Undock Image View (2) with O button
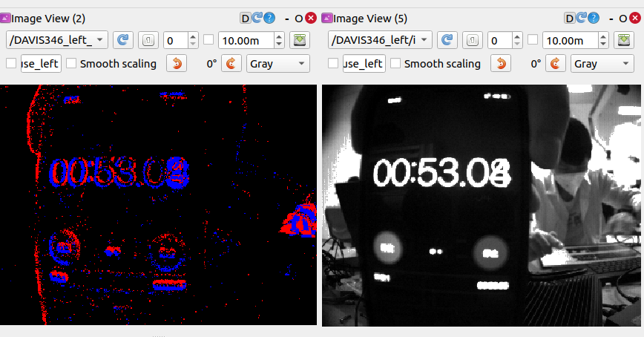 pos(298,19)
